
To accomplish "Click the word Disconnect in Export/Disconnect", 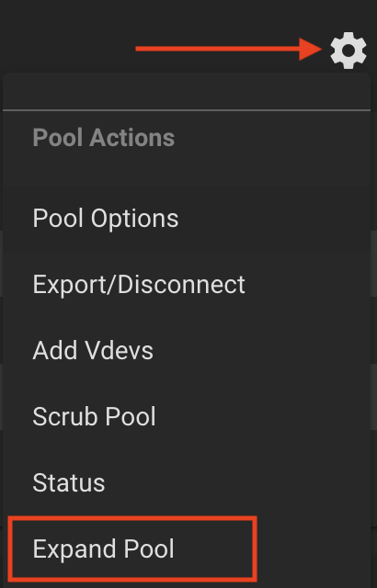I will pos(181,284).
